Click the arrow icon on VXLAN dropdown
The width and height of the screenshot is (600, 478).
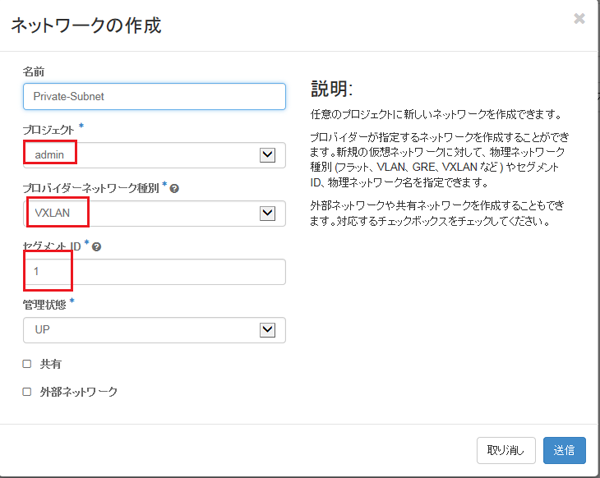[x=267, y=213]
